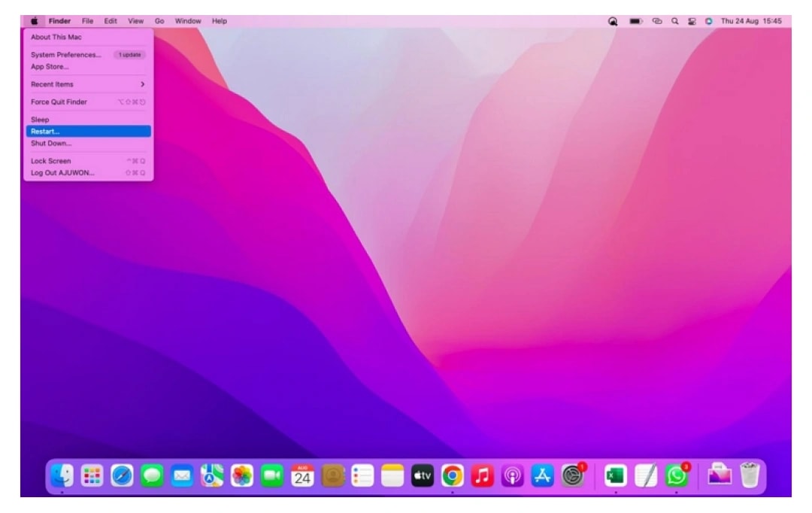Click the Apple logo menu
Viewport: 812px width, 513px height.
coord(34,21)
